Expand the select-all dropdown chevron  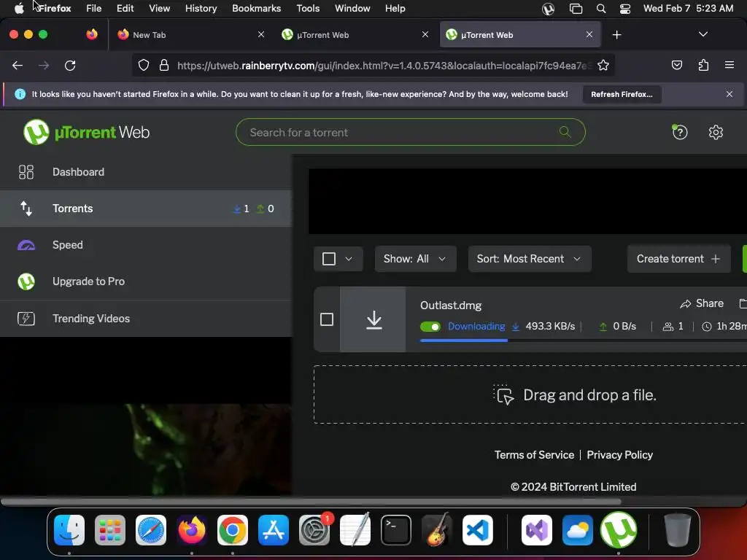(x=349, y=259)
